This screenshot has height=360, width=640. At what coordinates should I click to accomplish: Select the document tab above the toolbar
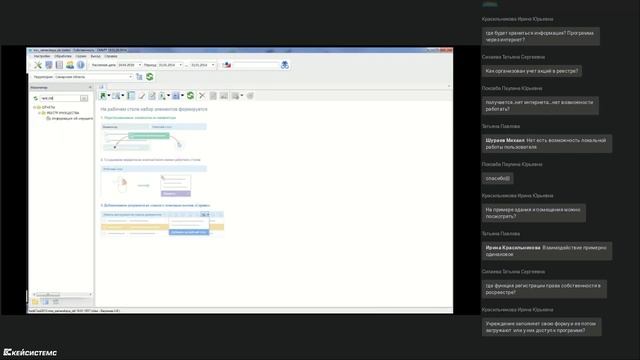[x=102, y=87]
